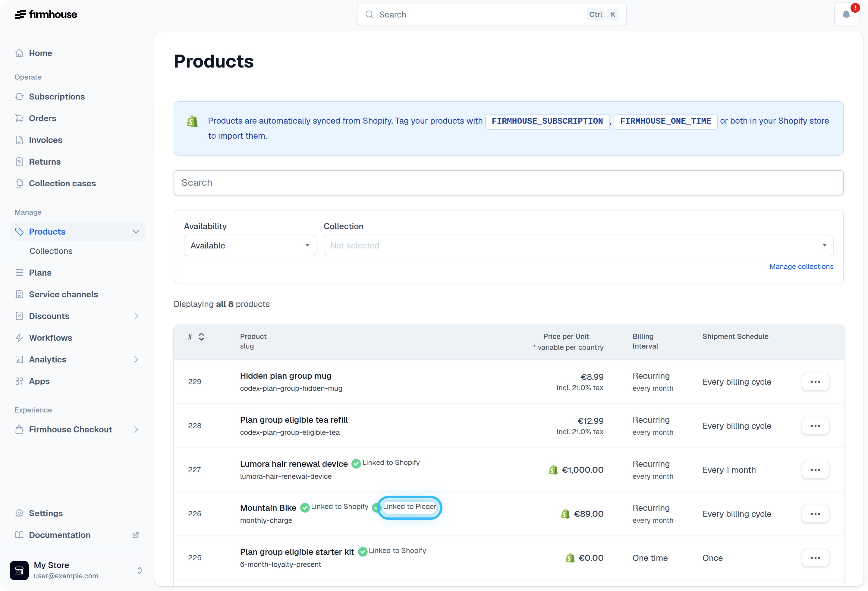868x591 pixels.
Task: Click Shopify icon next to €89.00 price
Action: point(565,514)
